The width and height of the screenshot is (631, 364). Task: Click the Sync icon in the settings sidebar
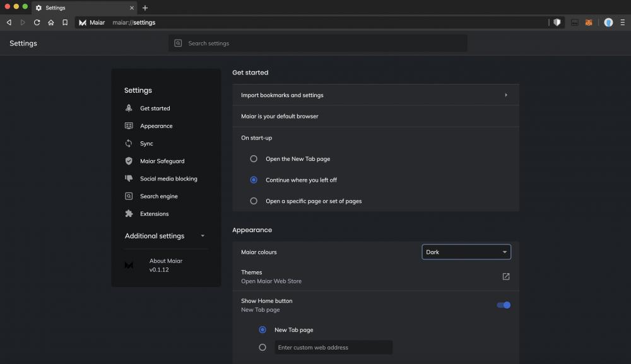129,143
